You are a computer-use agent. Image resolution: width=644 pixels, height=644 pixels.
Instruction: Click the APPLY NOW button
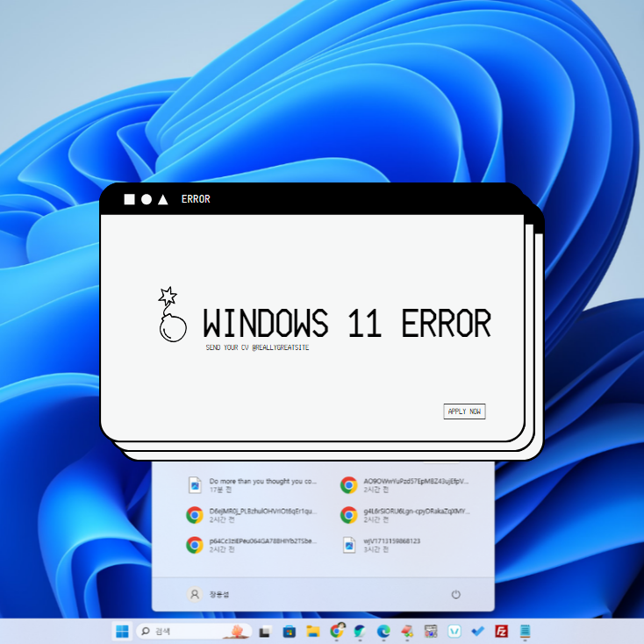coord(464,411)
